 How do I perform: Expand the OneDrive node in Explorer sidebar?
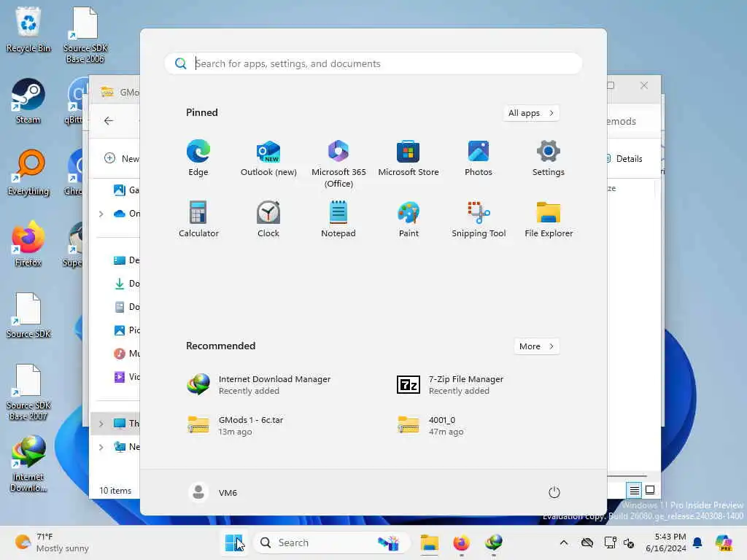tap(101, 214)
